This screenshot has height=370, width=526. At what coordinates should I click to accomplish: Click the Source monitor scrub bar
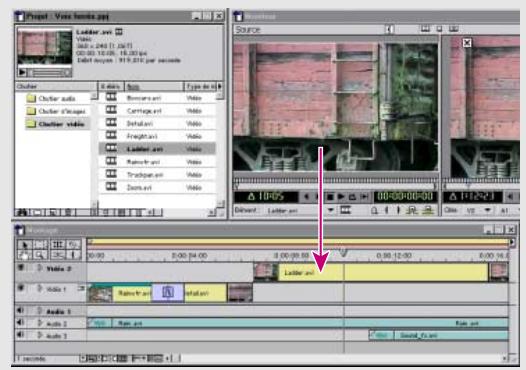335,186
